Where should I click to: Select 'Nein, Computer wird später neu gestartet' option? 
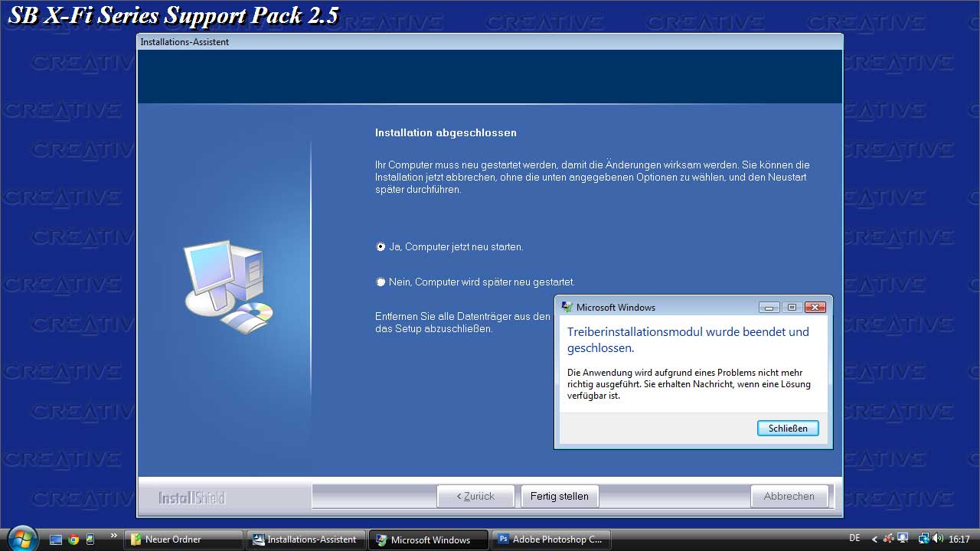click(381, 282)
